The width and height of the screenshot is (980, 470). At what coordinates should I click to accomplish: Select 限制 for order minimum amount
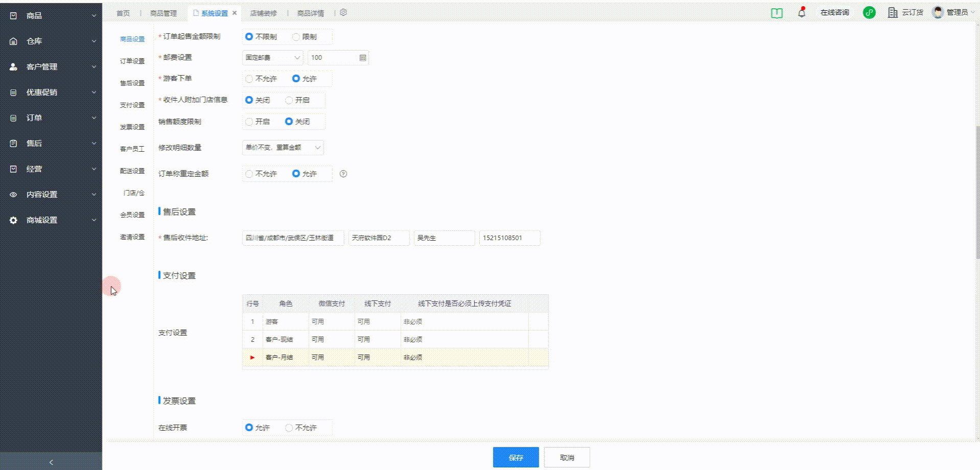coord(305,37)
